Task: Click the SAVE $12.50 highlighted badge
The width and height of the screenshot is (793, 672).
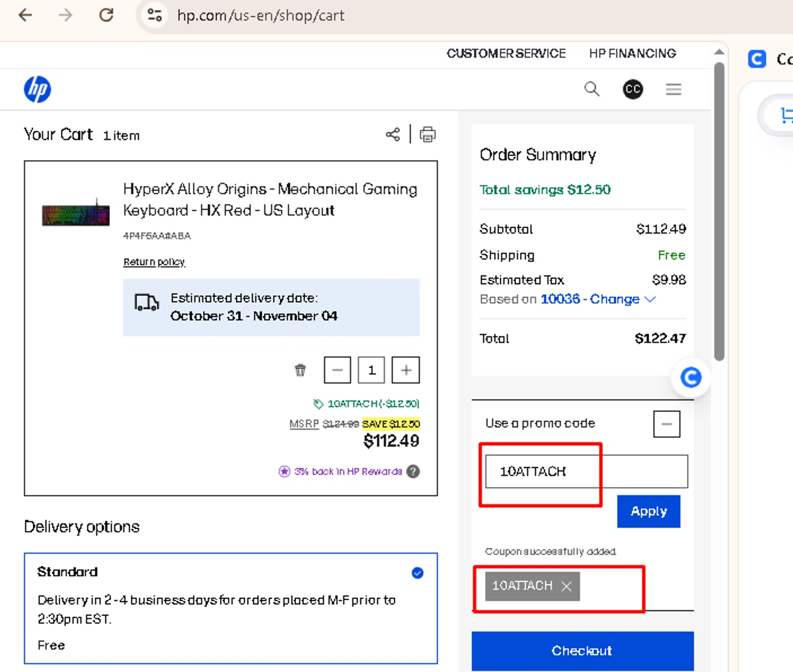Action: [x=391, y=424]
